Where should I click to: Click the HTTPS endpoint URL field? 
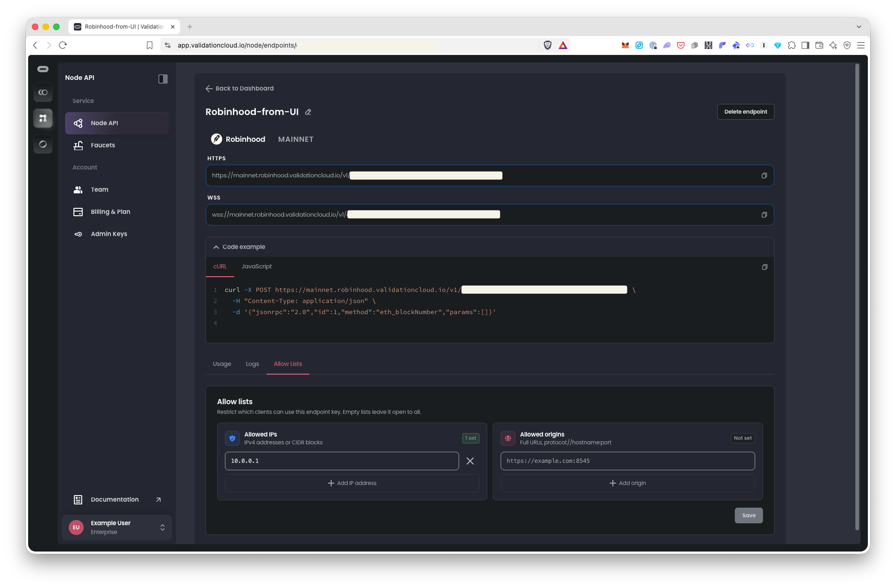pos(490,176)
